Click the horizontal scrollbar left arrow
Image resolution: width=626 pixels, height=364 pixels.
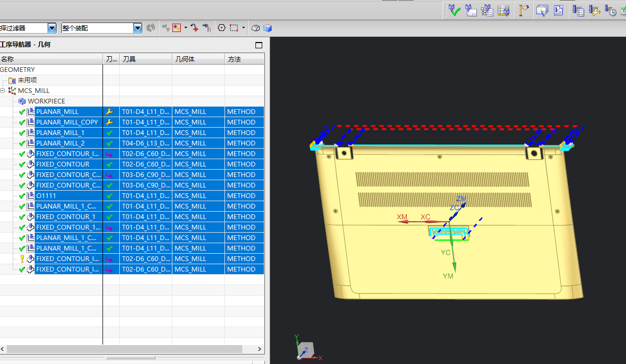[3, 349]
